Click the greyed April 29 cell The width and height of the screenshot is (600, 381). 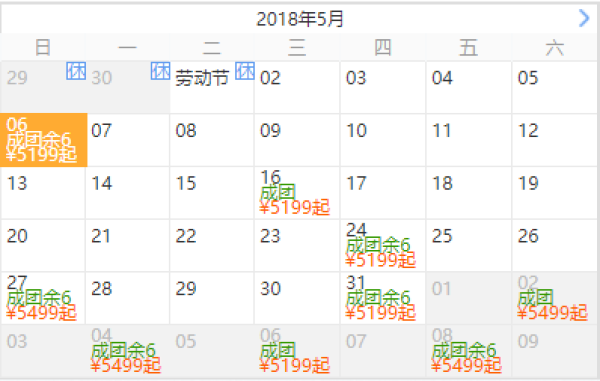[x=43, y=87]
